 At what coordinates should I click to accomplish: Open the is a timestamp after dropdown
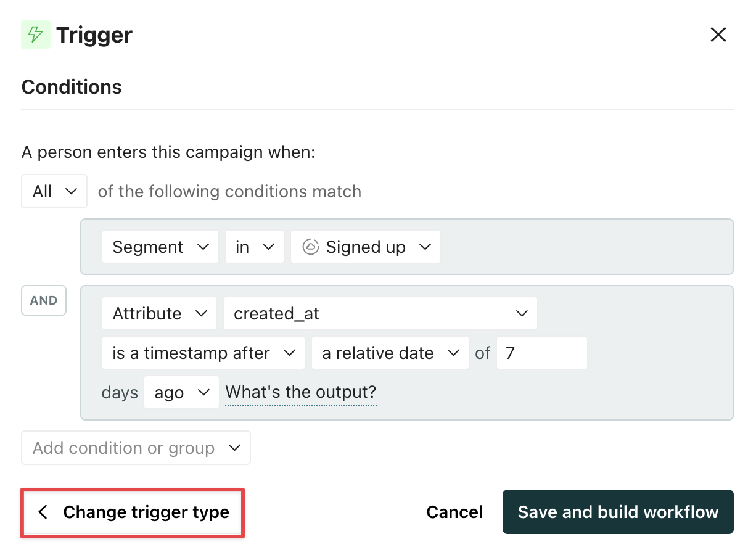[203, 353]
